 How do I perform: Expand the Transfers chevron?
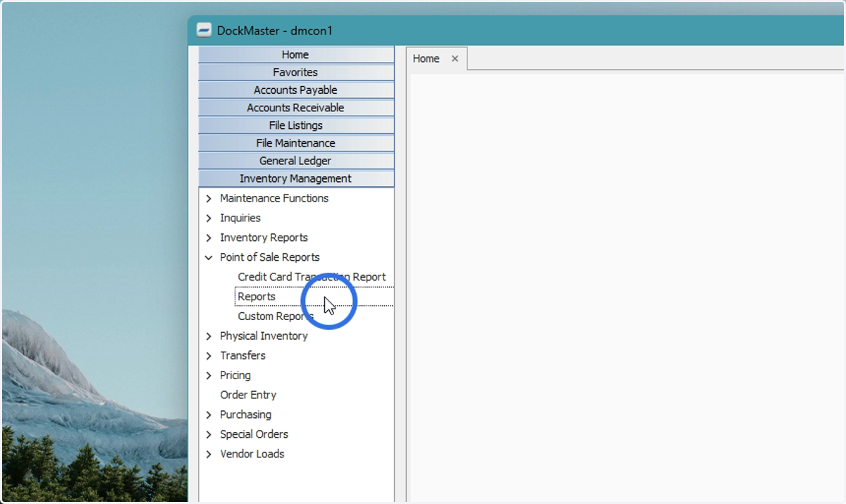(x=209, y=356)
